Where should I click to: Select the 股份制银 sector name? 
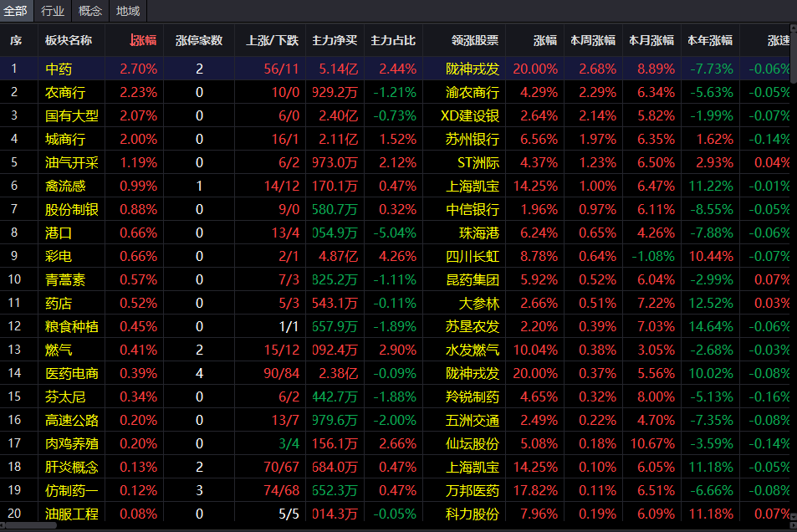(72, 210)
